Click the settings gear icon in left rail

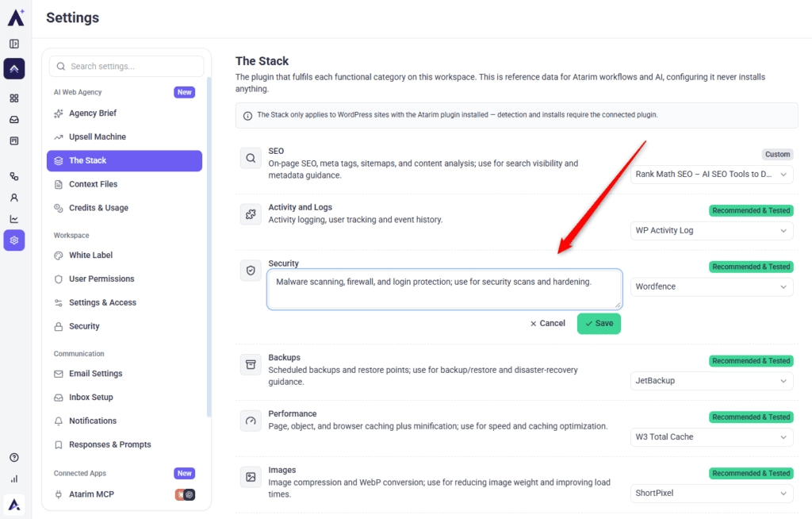(x=14, y=240)
